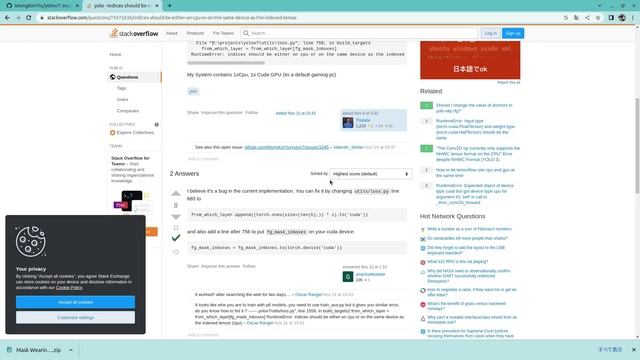Expand Mask Wearing zip download options
Screen dimensions: 640x360
(71, 350)
